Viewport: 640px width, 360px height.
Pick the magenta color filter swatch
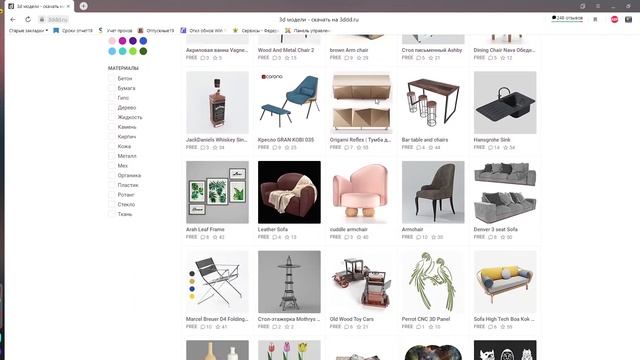coord(122,41)
